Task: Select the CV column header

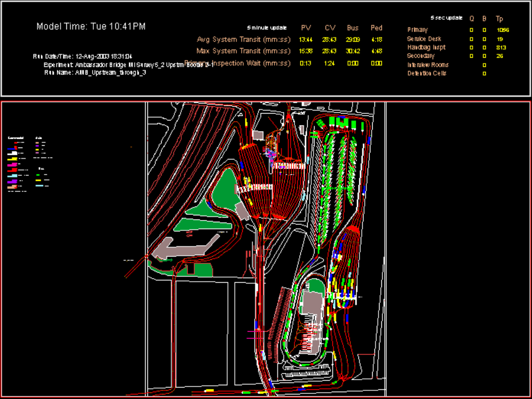Action: coord(330,28)
